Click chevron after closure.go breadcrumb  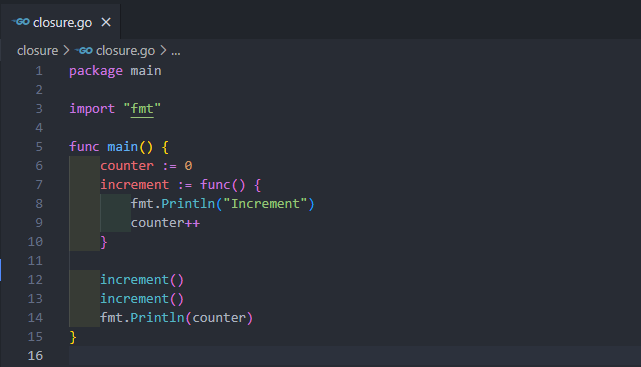coord(163,51)
